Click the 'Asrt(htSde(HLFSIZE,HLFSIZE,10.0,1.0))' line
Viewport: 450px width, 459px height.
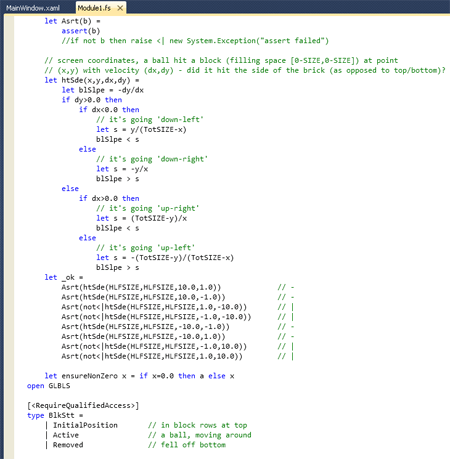point(141,287)
